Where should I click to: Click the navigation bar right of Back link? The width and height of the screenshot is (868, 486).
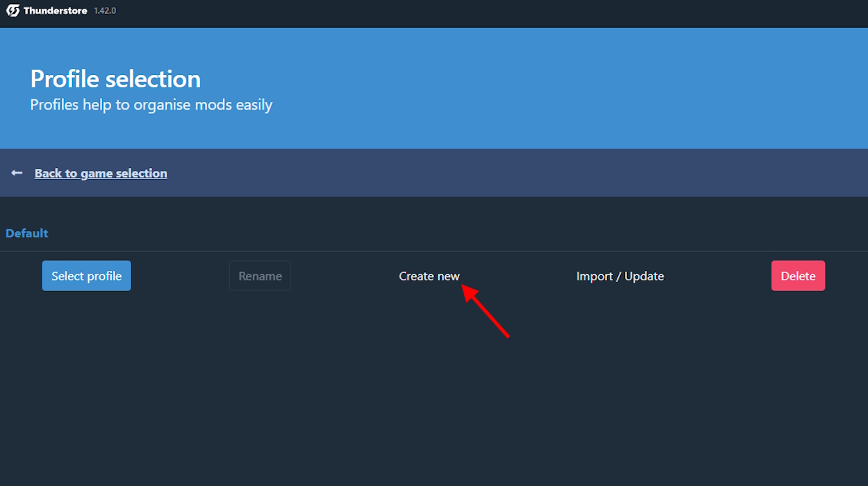tap(521, 173)
